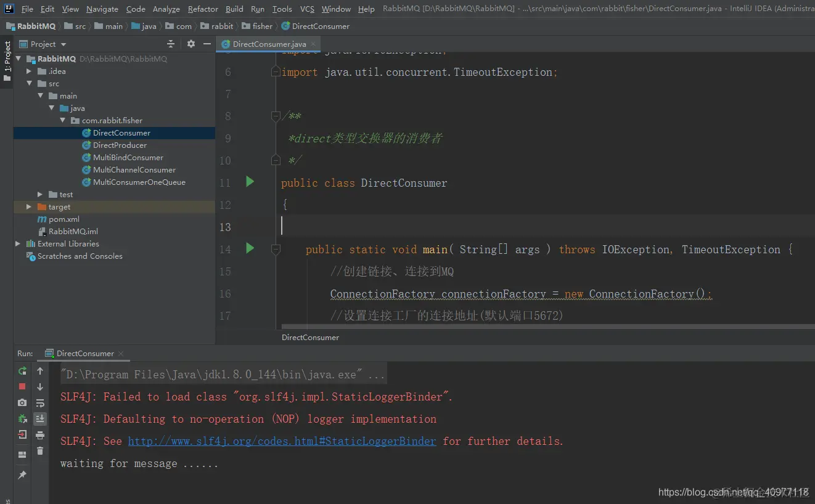This screenshot has height=504, width=815.
Task: Collapse the RabbitMQ root project node
Action: tap(18, 59)
